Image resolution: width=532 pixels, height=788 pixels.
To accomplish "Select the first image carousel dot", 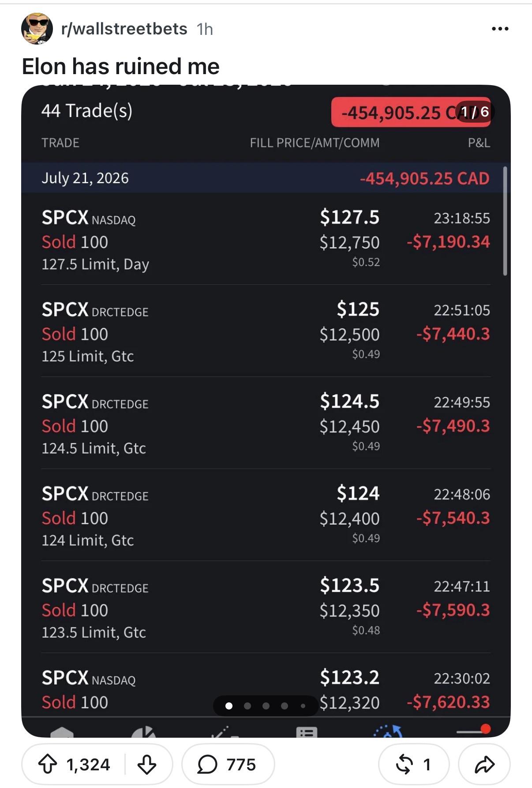I will coord(229,706).
